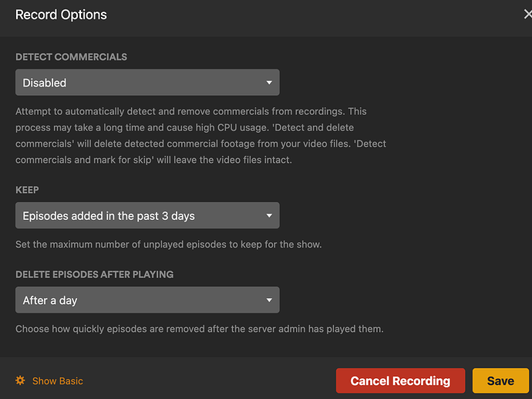Click the 'After a day' value text
The width and height of the screenshot is (532, 399).
coord(50,299)
